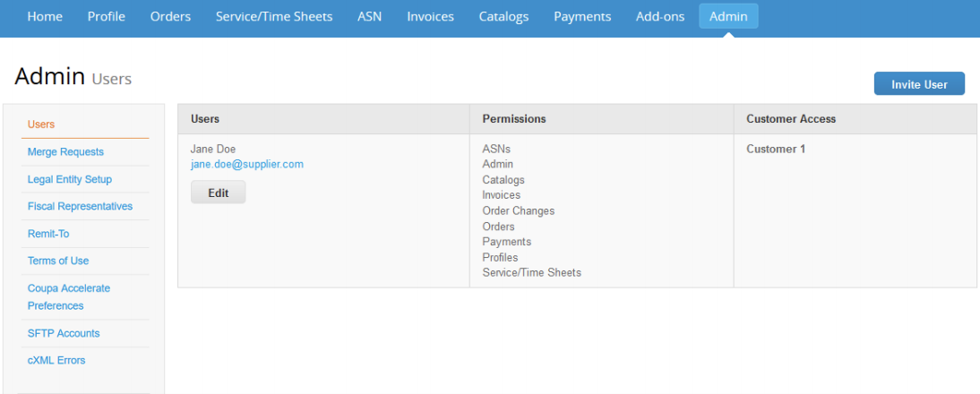The width and height of the screenshot is (980, 394).
Task: Navigate to the Catalogs tab
Action: point(503,16)
